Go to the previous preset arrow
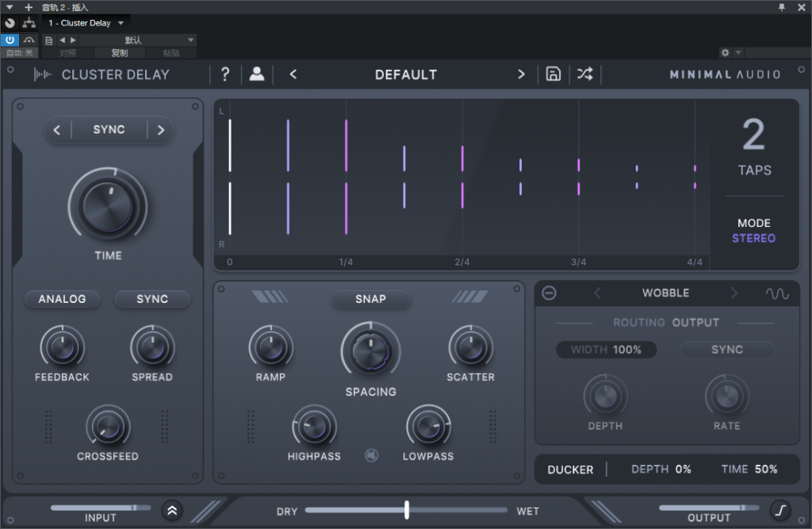812x529 pixels. (x=293, y=75)
